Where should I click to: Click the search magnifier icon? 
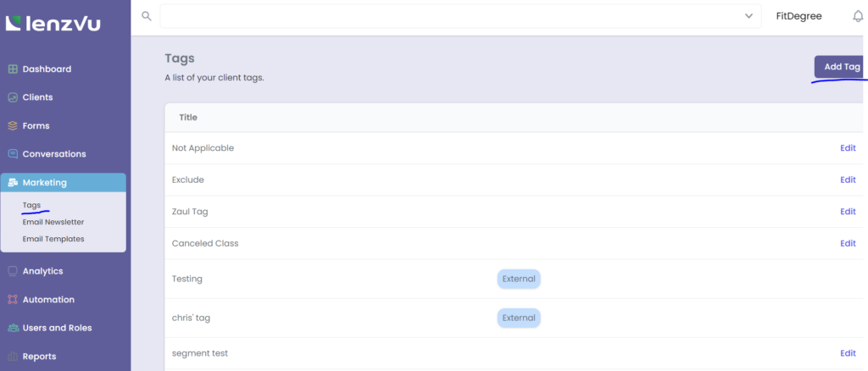tap(147, 16)
